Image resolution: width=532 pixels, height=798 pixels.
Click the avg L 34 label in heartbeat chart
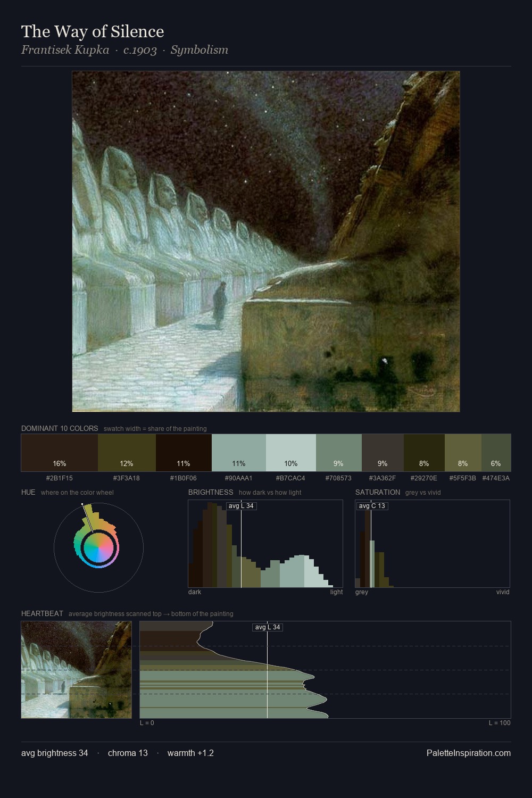(268, 627)
